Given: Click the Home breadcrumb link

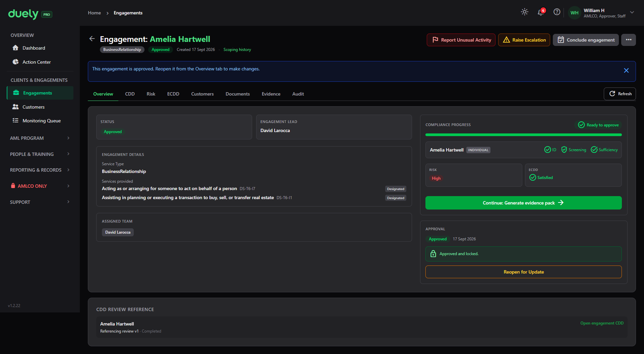Looking at the screenshot, I should (95, 13).
